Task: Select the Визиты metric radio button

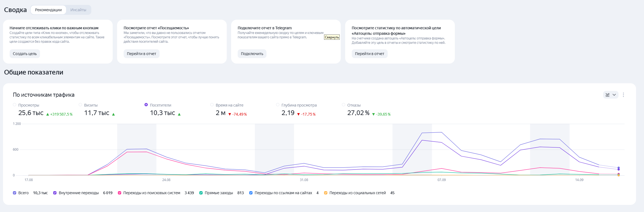Action: (x=80, y=105)
